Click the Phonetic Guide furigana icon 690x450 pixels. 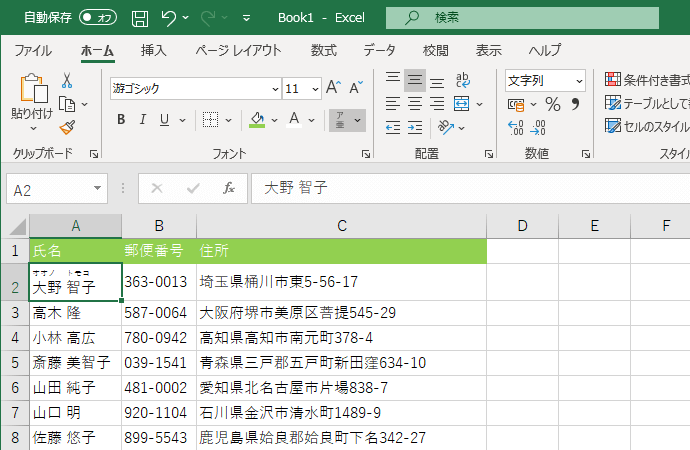[341, 120]
